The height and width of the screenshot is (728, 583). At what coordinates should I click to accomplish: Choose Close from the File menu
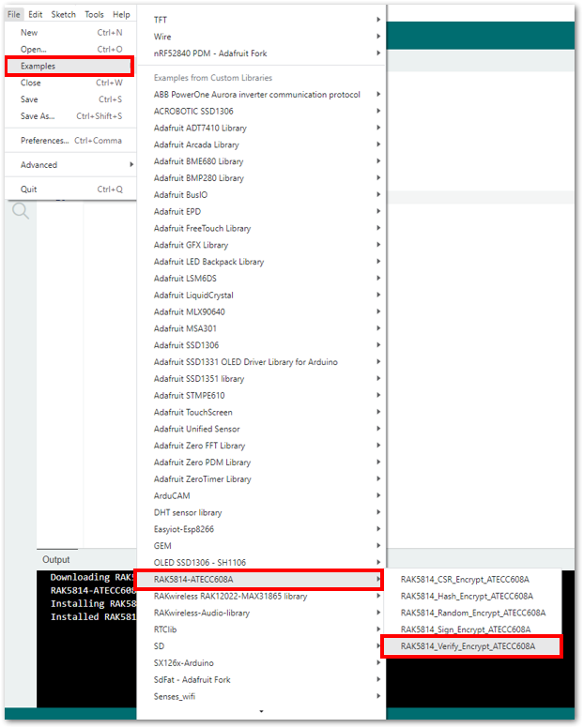pyautogui.click(x=70, y=83)
